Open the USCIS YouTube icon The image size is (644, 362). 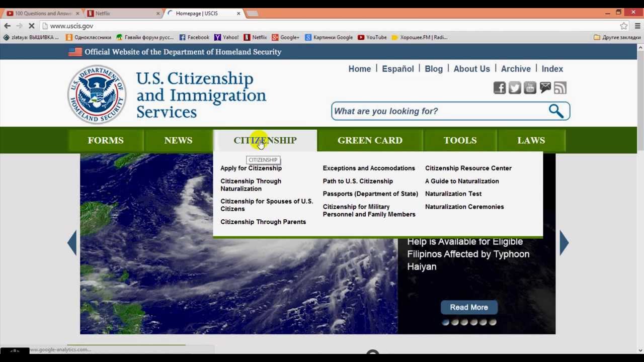pyautogui.click(x=530, y=88)
